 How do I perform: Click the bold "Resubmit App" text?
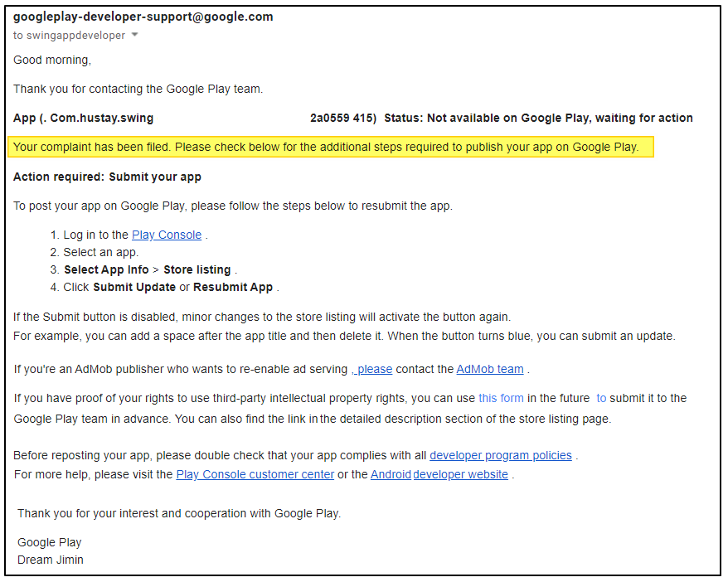click(x=233, y=287)
